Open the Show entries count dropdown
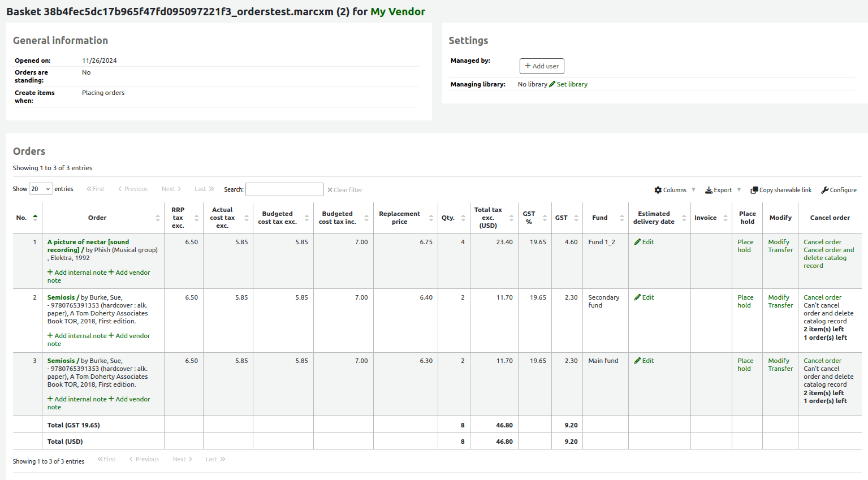The width and height of the screenshot is (868, 480). [41, 189]
